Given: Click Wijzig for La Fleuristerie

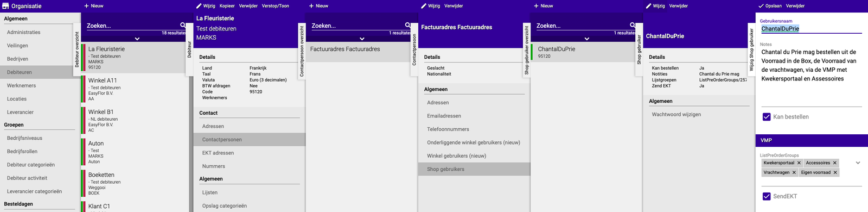Looking at the screenshot, I should coord(206,6).
